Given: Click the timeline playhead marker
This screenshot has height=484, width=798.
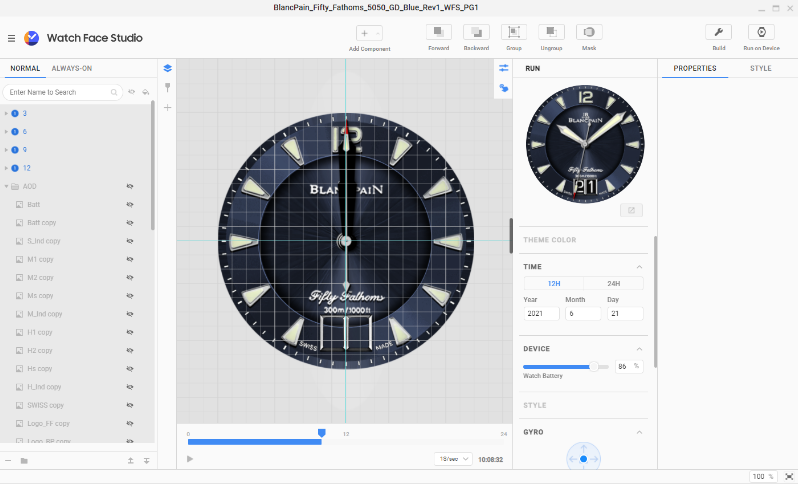Looking at the screenshot, I should 322,433.
